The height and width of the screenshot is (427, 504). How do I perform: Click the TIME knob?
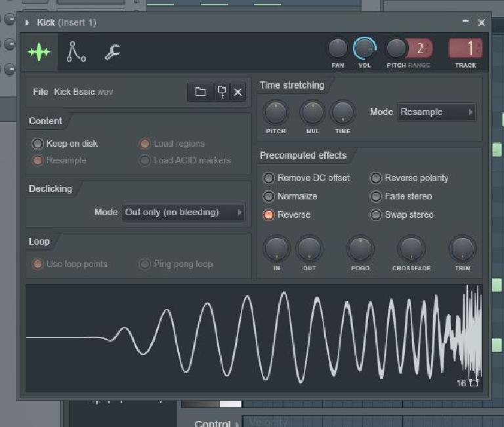(x=343, y=113)
